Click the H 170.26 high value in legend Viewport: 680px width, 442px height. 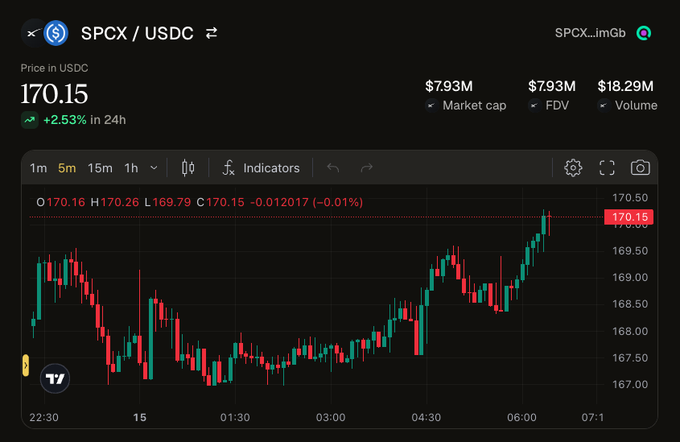(x=114, y=202)
